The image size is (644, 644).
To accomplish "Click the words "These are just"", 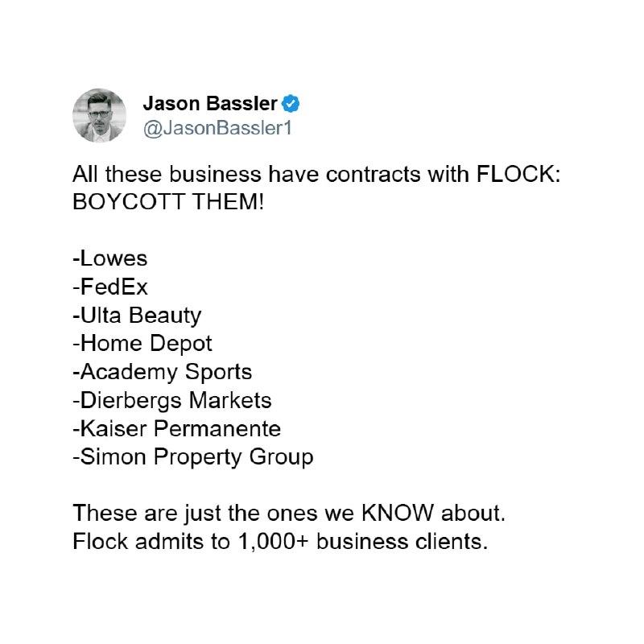I will pyautogui.click(x=135, y=513).
